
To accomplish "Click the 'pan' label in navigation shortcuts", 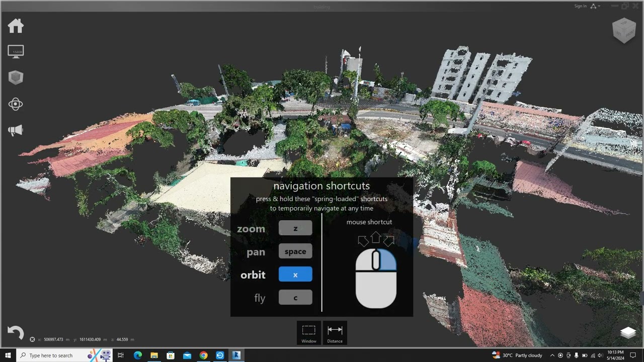I will pyautogui.click(x=256, y=252).
